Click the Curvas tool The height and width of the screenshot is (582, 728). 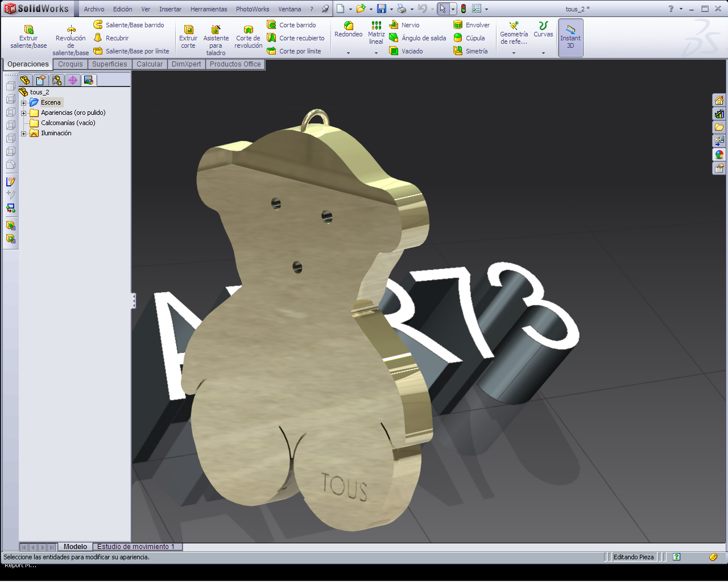pos(543,30)
